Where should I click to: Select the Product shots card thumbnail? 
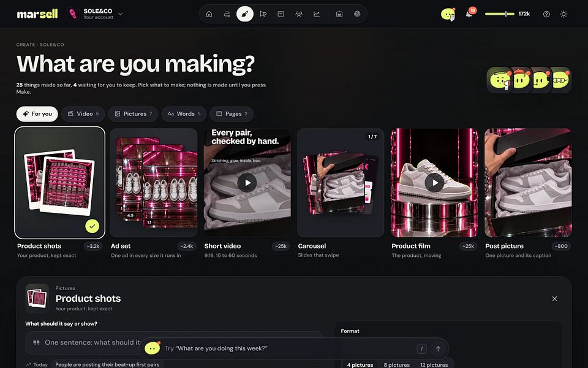(60, 183)
